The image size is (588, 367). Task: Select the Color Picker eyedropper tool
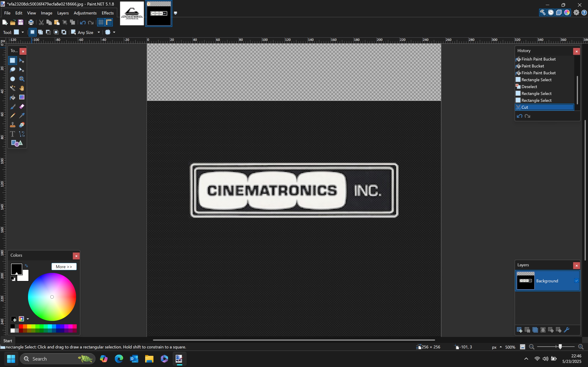[22, 116]
